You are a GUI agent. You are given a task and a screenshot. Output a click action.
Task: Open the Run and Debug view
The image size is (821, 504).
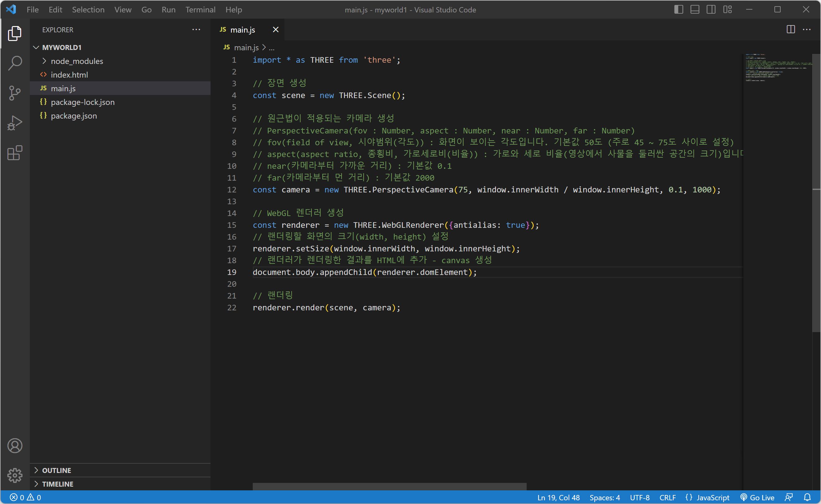15,123
